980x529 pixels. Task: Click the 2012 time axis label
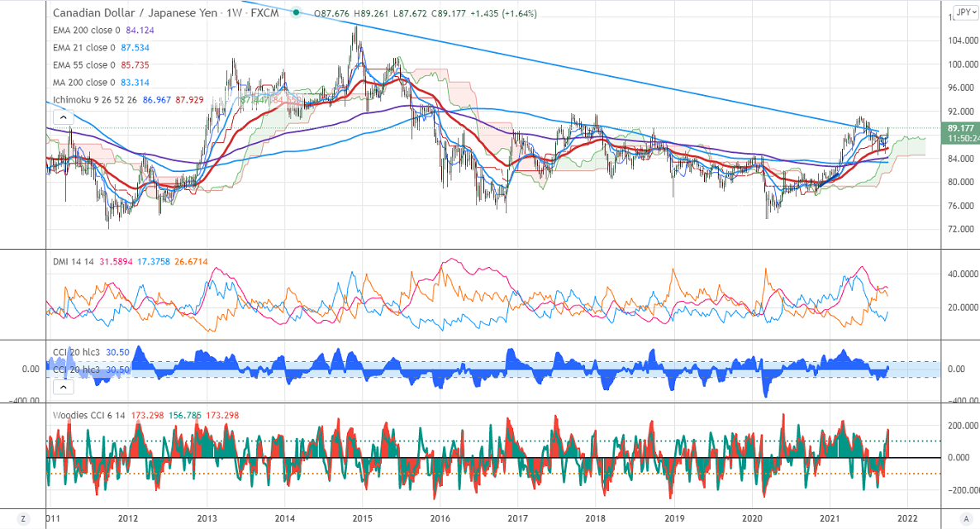click(128, 518)
